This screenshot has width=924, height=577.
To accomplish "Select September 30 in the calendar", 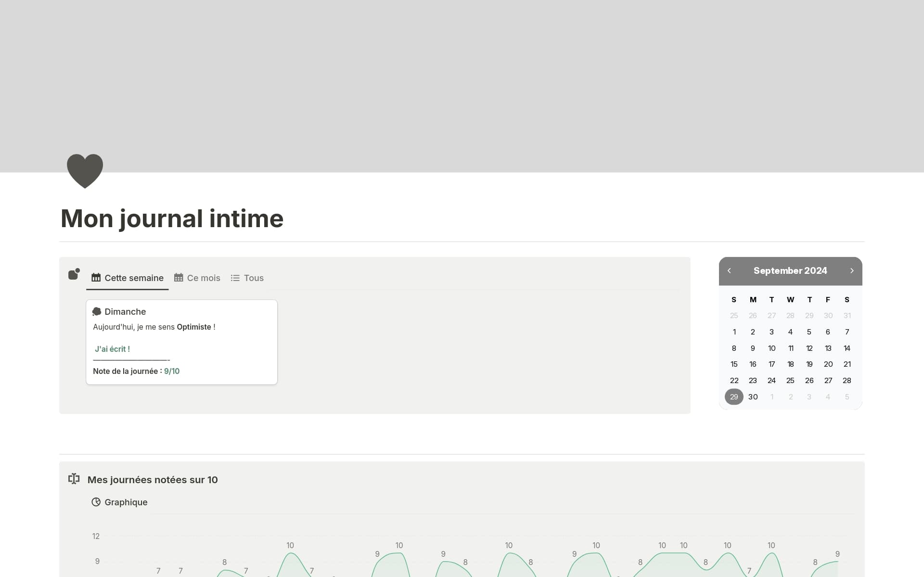I will pos(753,397).
